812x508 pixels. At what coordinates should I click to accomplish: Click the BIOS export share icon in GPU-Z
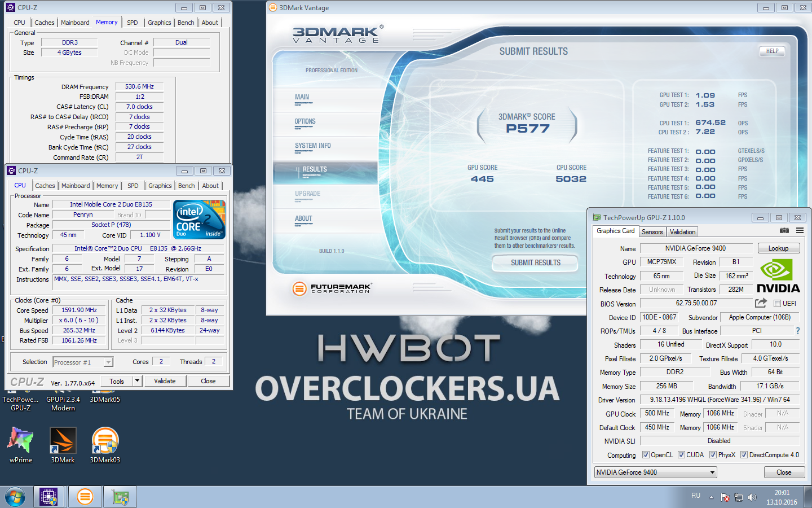[761, 303]
